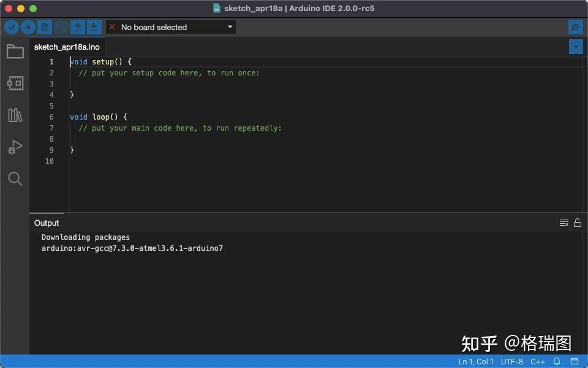Toggle the Output autoscroll lock

click(577, 223)
